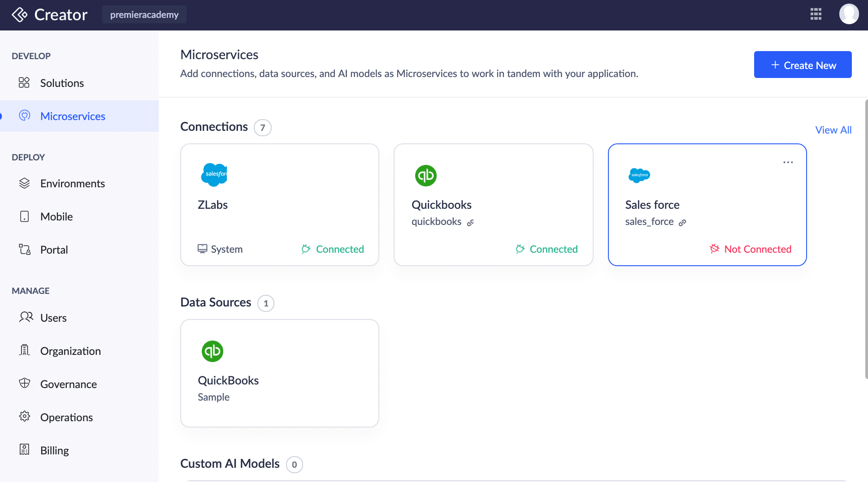The height and width of the screenshot is (492, 868).
Task: Select Portal in the Deploy section
Action: 54,250
